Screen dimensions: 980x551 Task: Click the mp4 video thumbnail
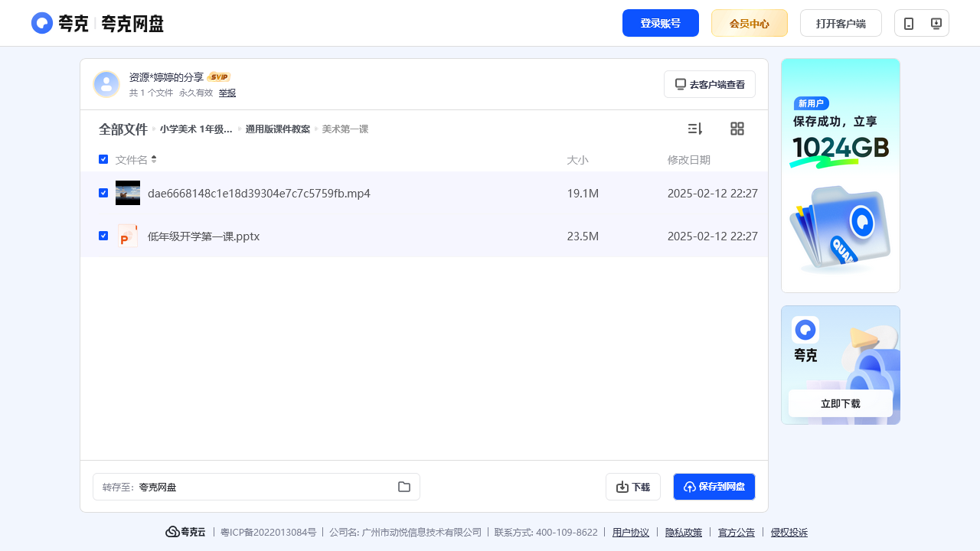coord(128,193)
